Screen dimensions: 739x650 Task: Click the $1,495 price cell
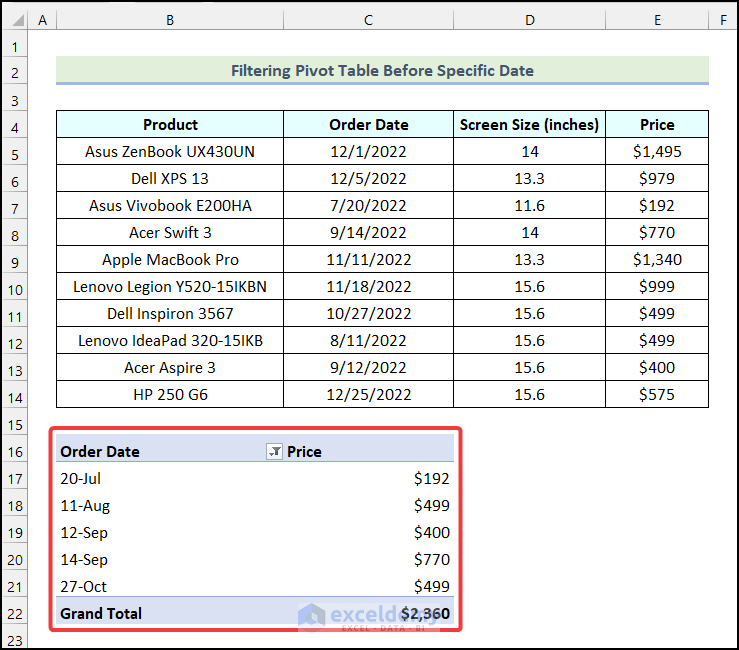[x=657, y=152]
